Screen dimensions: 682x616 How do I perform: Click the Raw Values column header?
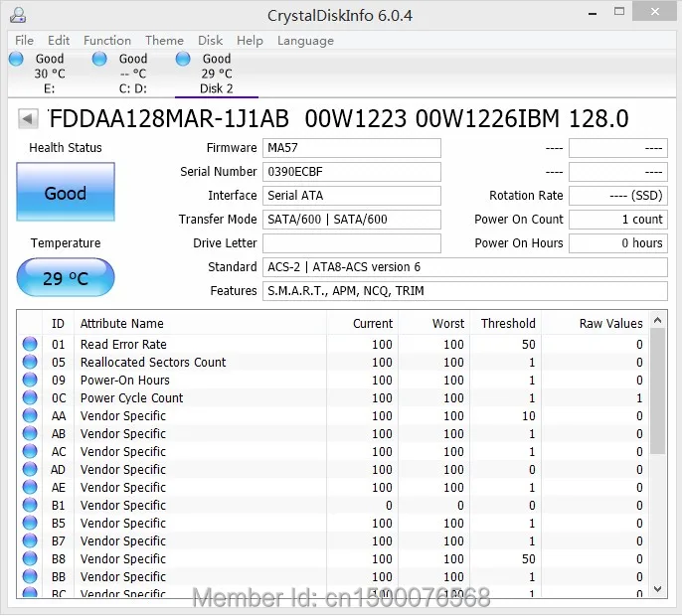pyautogui.click(x=595, y=324)
